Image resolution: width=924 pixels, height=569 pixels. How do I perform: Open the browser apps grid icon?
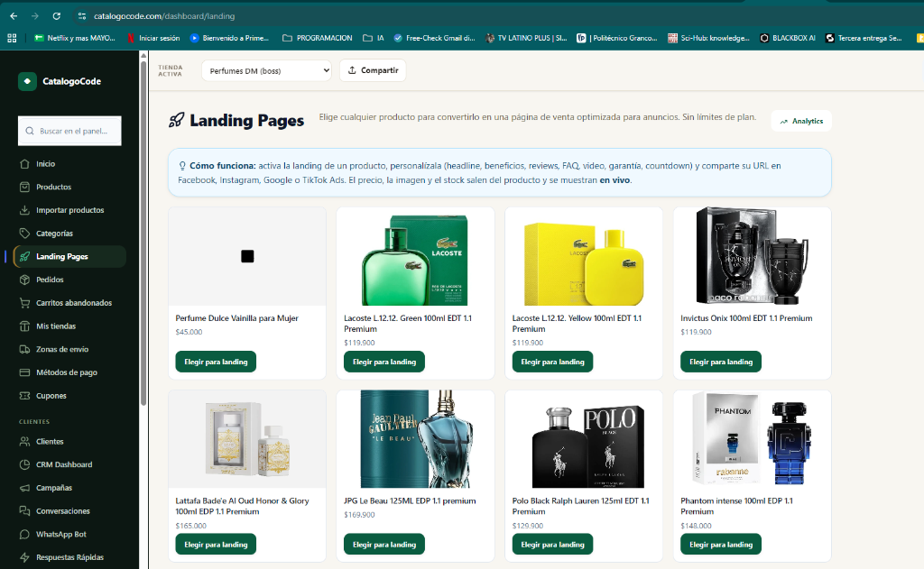pos(12,38)
